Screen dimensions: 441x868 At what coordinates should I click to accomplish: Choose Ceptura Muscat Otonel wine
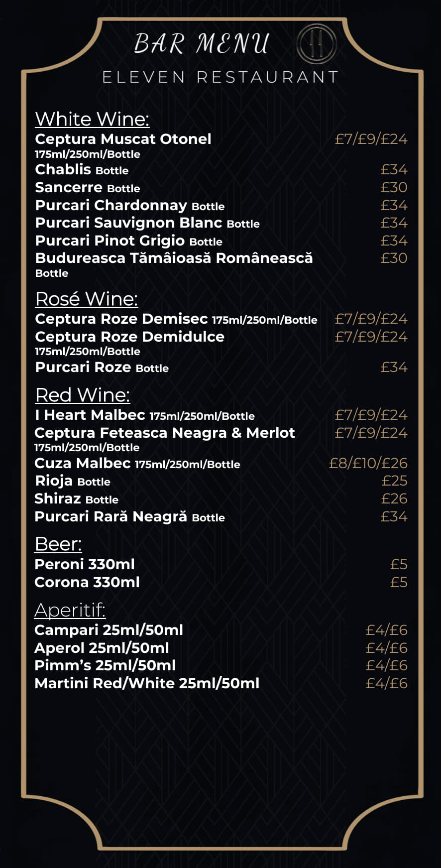click(123, 139)
